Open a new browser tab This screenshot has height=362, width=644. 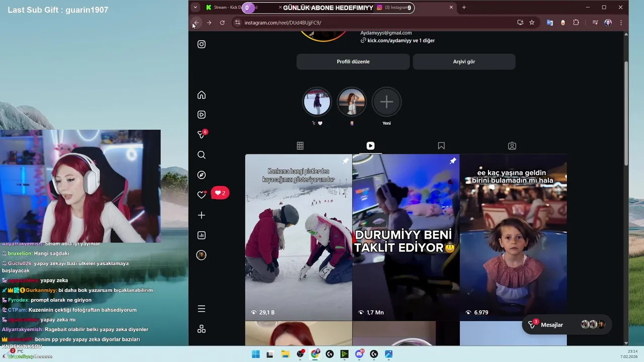tap(464, 8)
